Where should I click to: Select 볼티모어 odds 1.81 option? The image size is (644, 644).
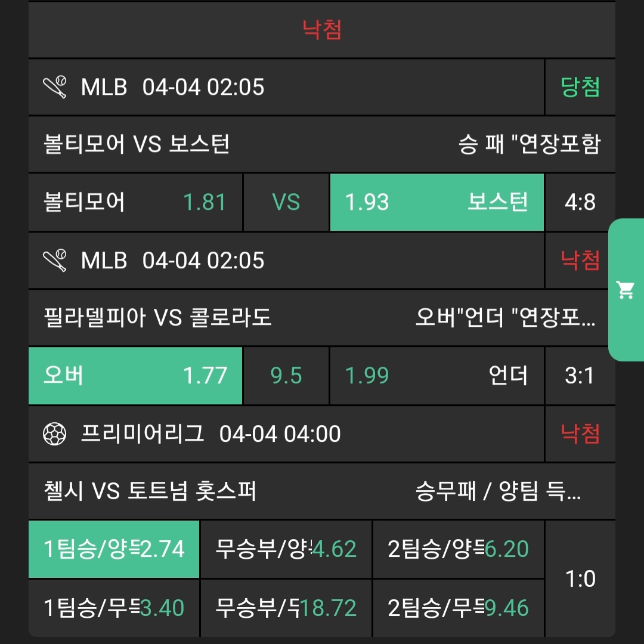(x=135, y=203)
